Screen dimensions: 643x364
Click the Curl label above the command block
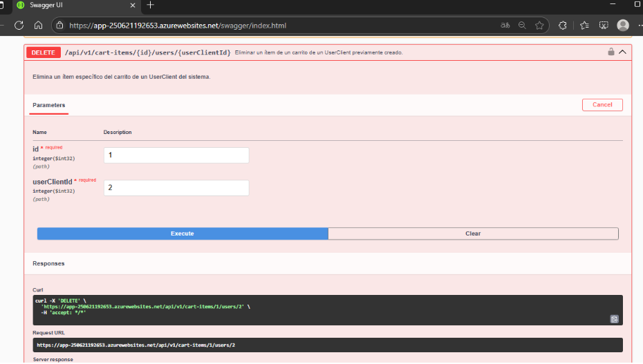pos(38,290)
